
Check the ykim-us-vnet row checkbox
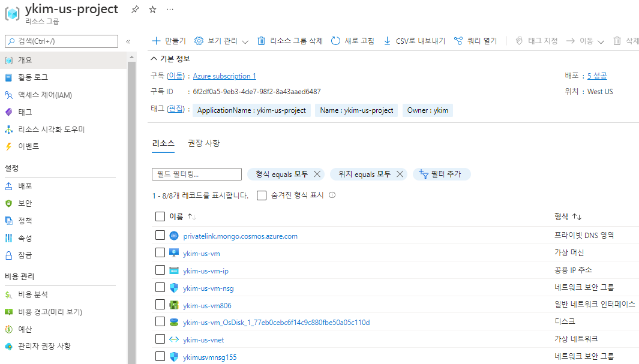point(160,339)
